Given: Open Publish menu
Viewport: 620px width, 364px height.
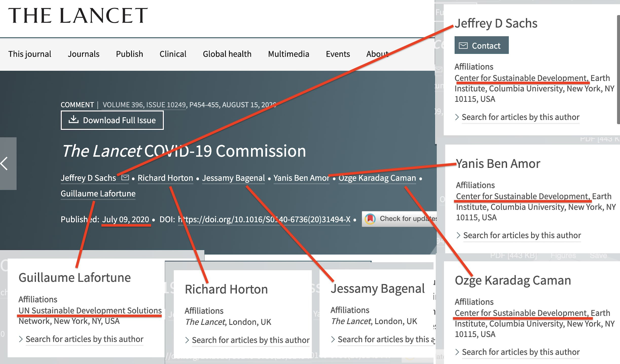Looking at the screenshot, I should click(130, 54).
